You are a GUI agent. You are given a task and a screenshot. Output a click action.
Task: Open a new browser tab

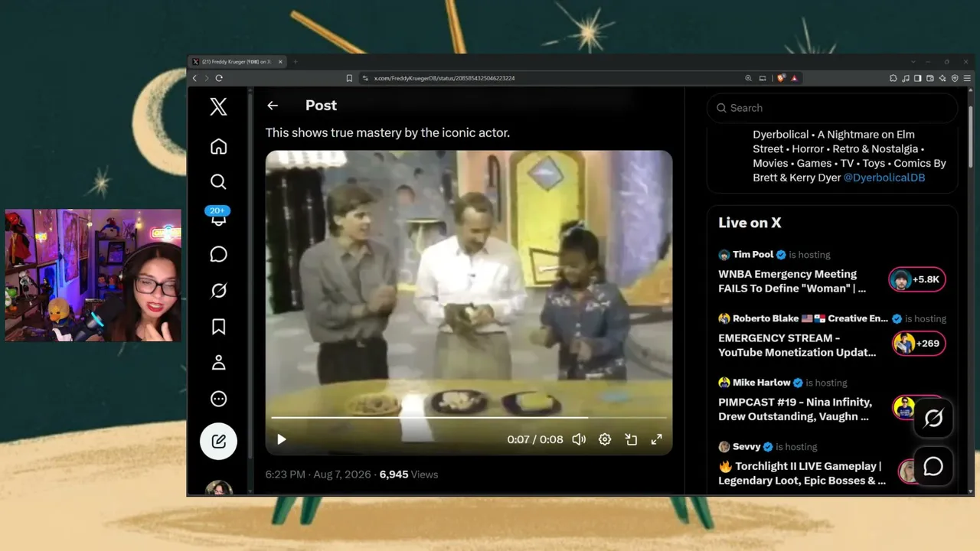(x=295, y=62)
